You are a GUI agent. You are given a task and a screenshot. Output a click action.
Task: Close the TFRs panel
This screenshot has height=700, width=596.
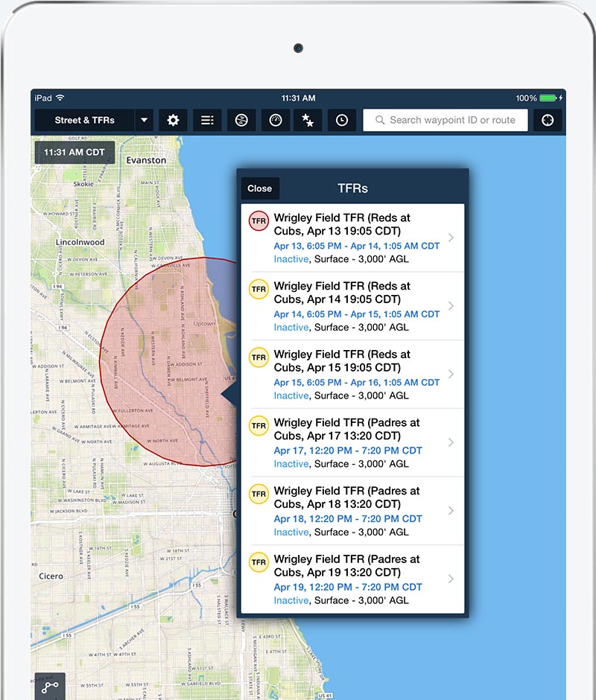coord(259,188)
